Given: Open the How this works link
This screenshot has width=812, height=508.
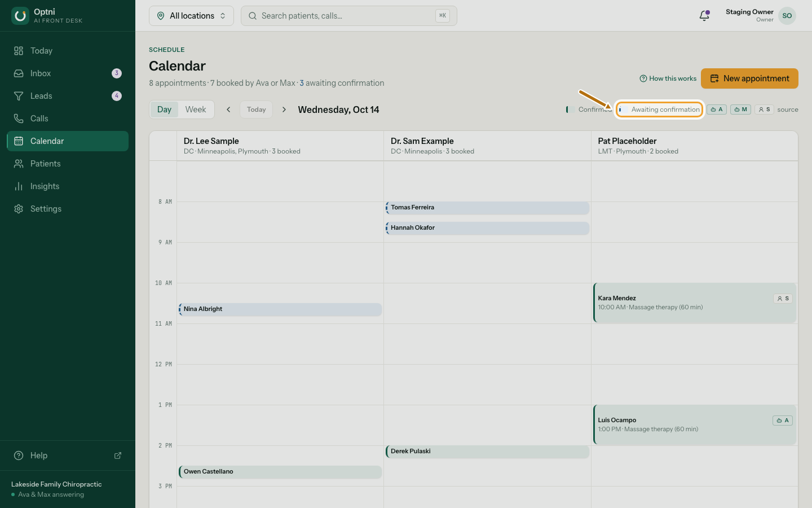Looking at the screenshot, I should pyautogui.click(x=668, y=78).
